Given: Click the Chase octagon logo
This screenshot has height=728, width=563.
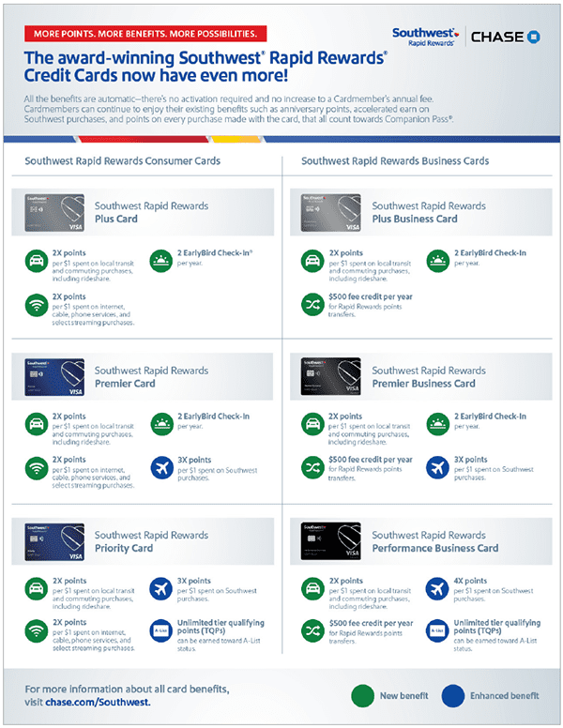Looking at the screenshot, I should click(534, 37).
